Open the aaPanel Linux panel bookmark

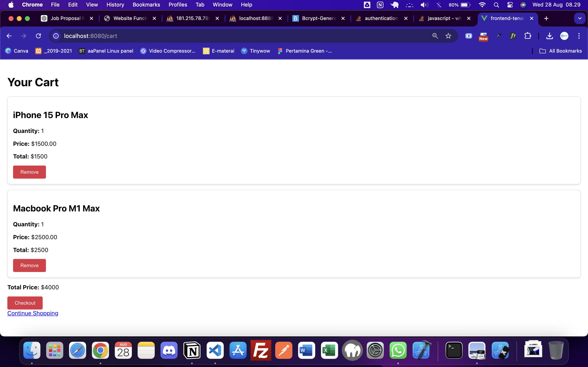tap(106, 51)
